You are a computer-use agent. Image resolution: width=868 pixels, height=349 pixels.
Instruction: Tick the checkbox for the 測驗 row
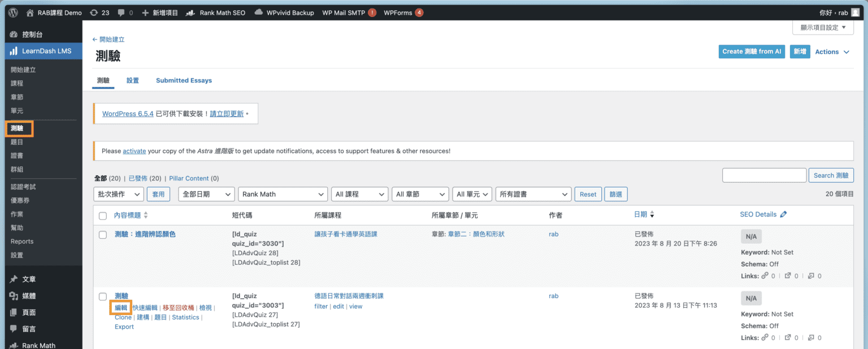pyautogui.click(x=102, y=296)
